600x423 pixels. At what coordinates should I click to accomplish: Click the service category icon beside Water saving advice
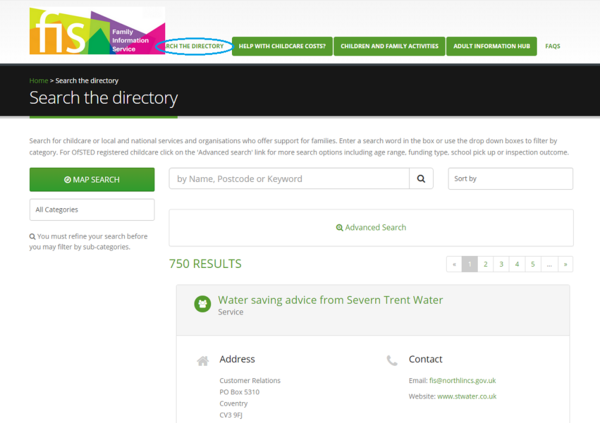coord(202,304)
